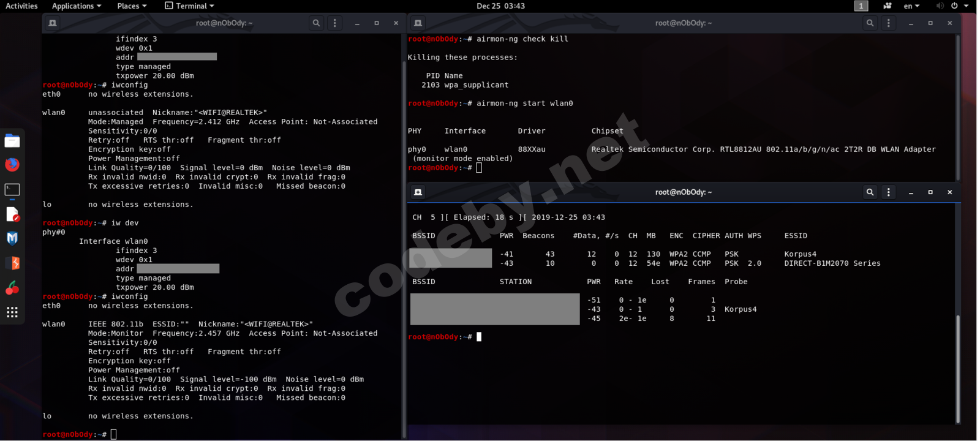Screen dimensions: 980x441
Task: Launch Firefox from the dock
Action: (x=12, y=165)
